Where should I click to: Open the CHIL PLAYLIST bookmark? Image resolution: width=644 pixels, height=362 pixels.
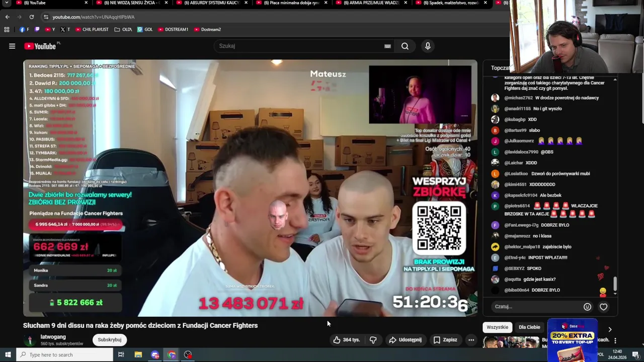92,30
